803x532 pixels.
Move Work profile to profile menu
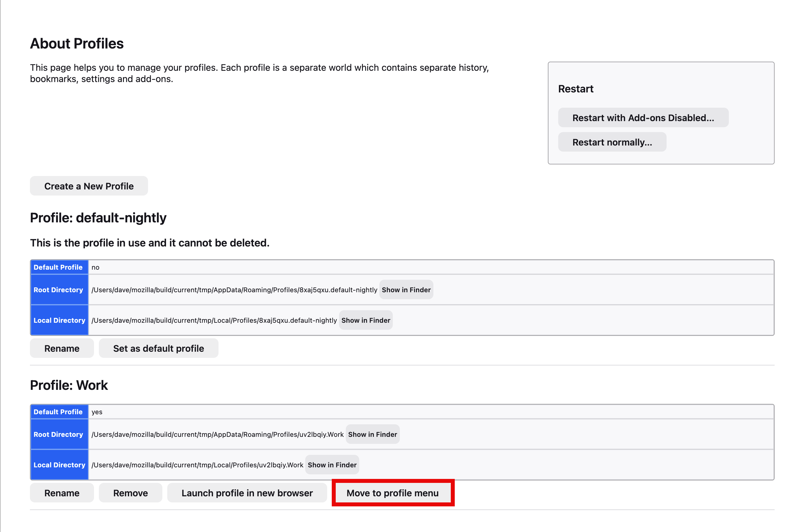(393, 493)
